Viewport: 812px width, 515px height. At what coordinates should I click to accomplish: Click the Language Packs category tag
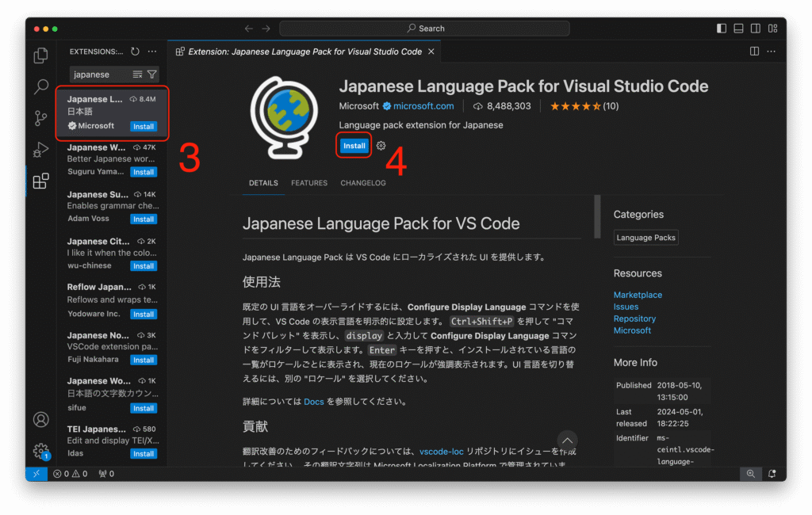pyautogui.click(x=645, y=238)
